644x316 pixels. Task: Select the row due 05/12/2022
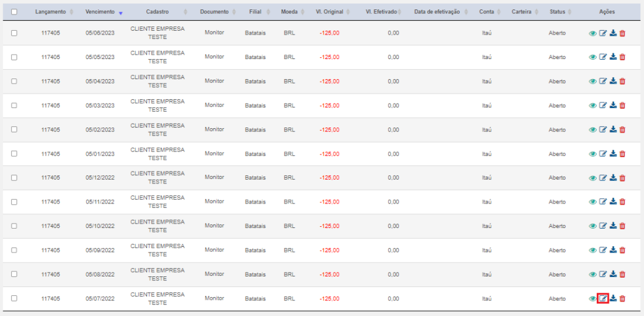[x=14, y=178]
